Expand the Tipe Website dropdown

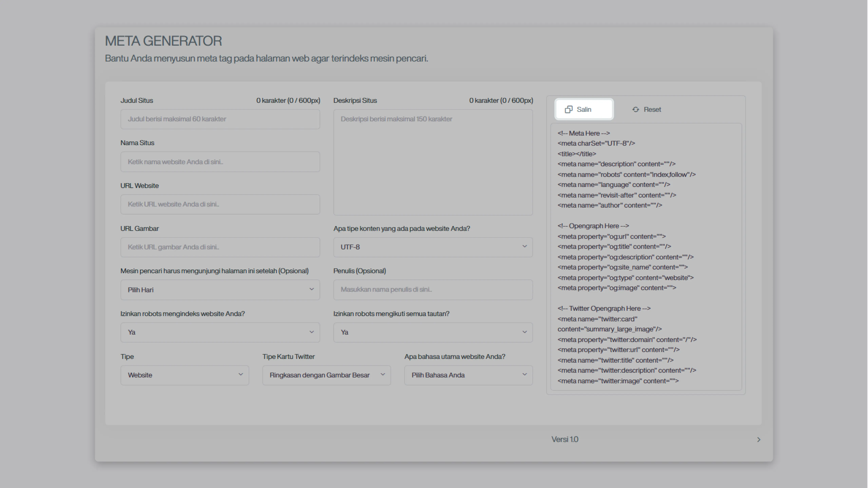(x=184, y=375)
